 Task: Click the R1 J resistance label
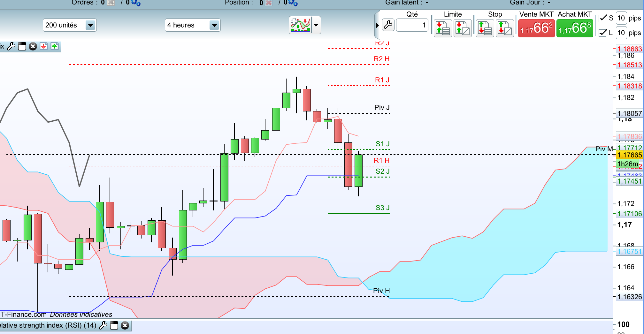click(x=382, y=80)
